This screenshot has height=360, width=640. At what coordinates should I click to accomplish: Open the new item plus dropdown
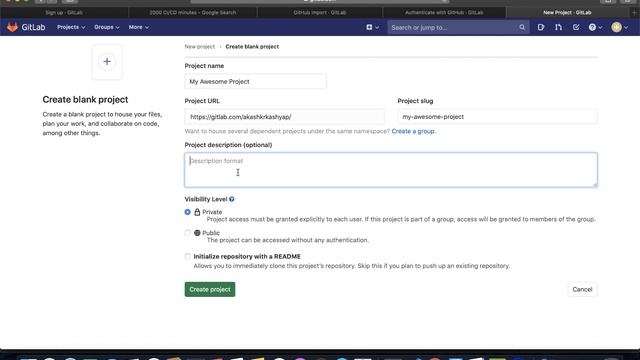click(372, 27)
